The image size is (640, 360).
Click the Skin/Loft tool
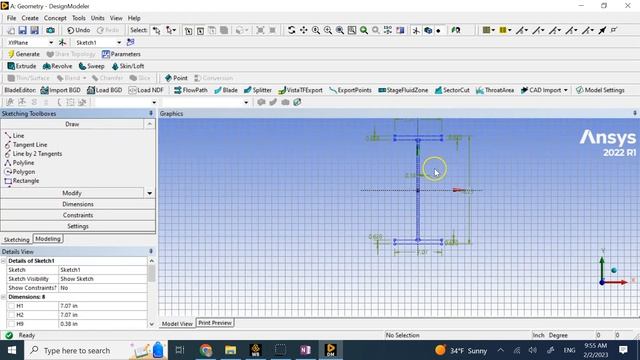[x=128, y=66]
